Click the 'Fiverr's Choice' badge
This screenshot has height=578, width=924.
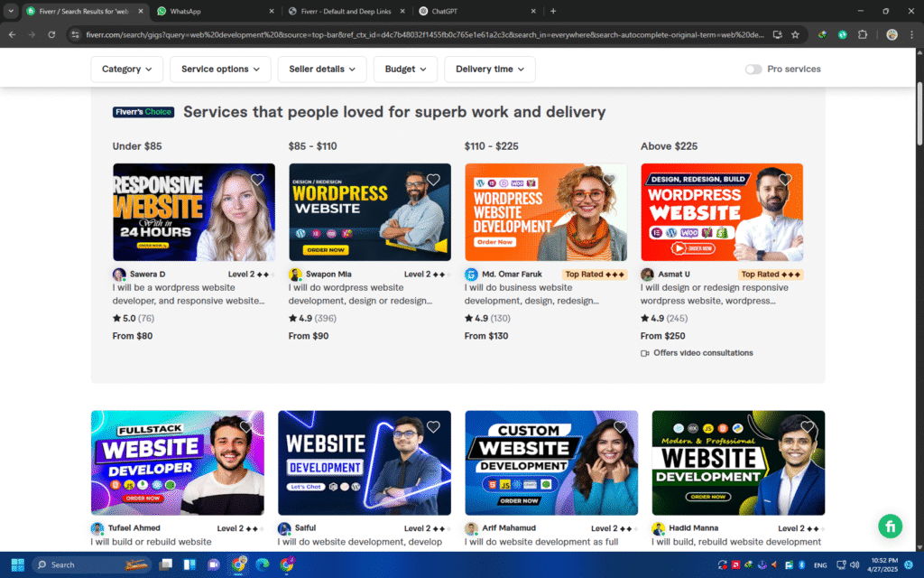click(143, 112)
